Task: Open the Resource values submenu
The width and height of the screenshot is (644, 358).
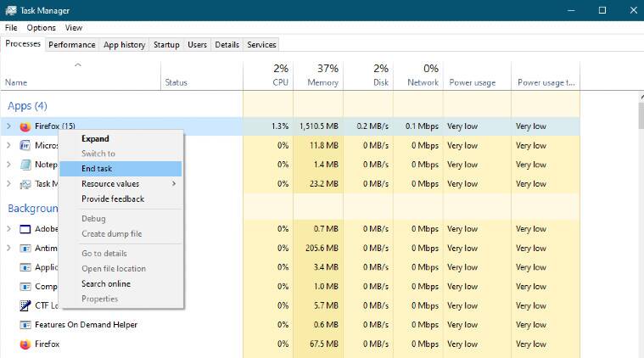Action: (119, 184)
